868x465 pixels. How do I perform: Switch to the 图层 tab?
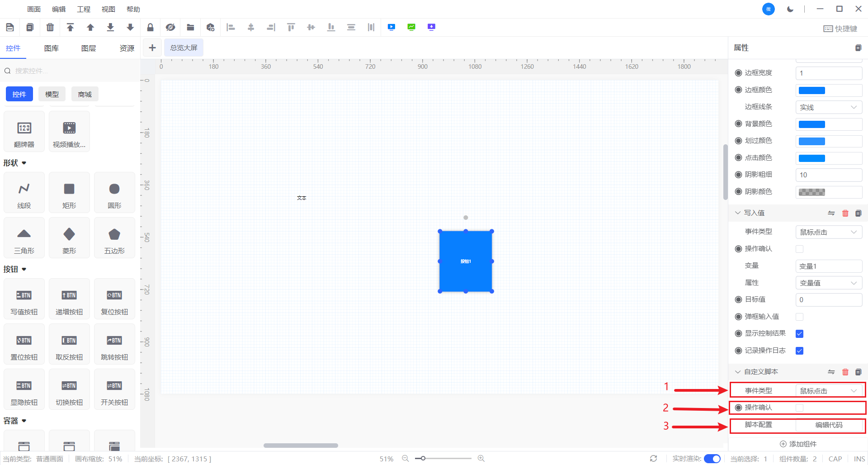[x=89, y=48]
